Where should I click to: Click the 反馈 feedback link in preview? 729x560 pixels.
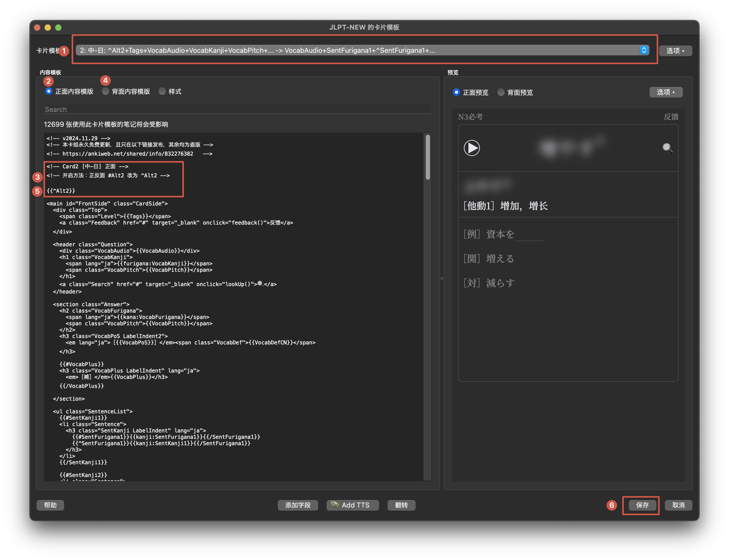pyautogui.click(x=671, y=117)
